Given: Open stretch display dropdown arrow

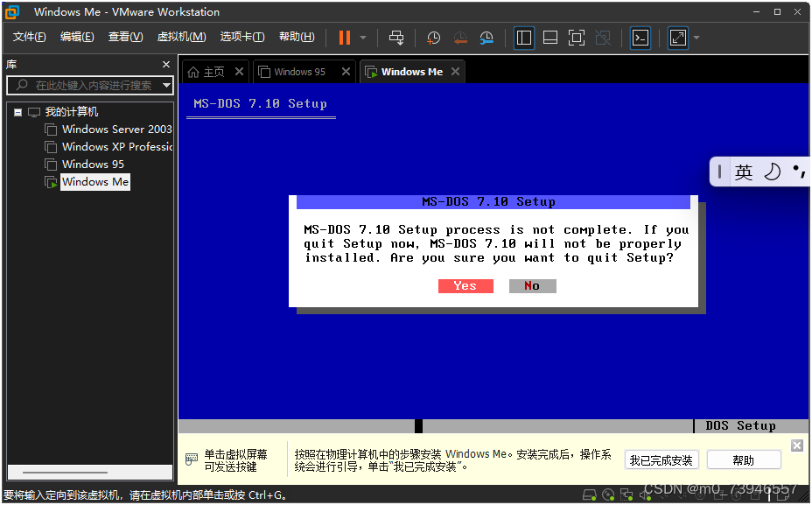Looking at the screenshot, I should click(696, 38).
